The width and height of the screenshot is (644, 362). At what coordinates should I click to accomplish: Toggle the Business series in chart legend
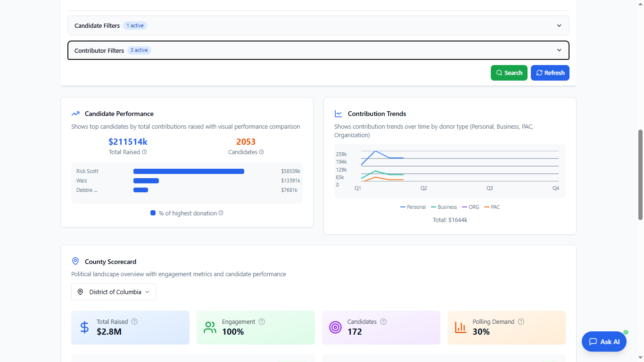(x=444, y=207)
